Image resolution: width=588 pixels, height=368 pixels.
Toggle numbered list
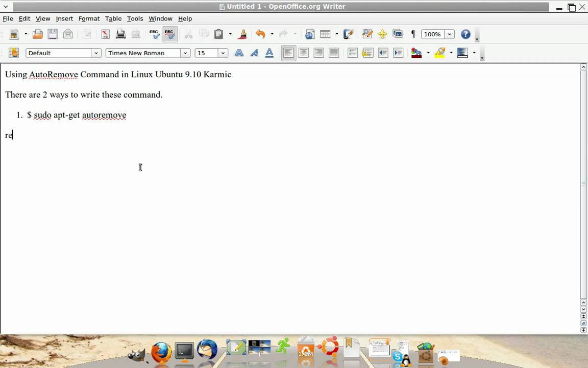point(353,53)
